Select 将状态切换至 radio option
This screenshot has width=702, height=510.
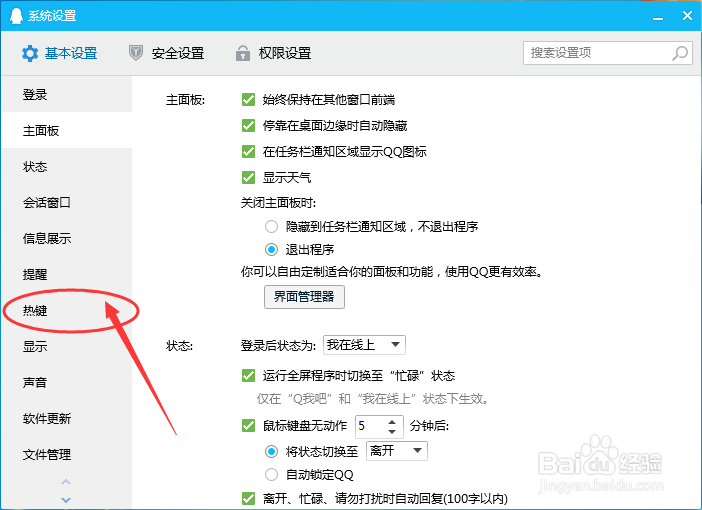tap(271, 451)
